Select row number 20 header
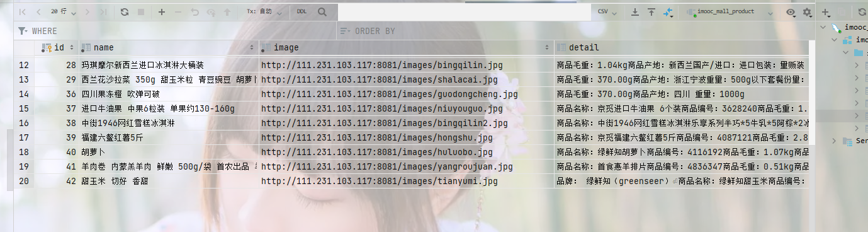Image resolution: width=868 pixels, height=232 pixels. point(24,181)
